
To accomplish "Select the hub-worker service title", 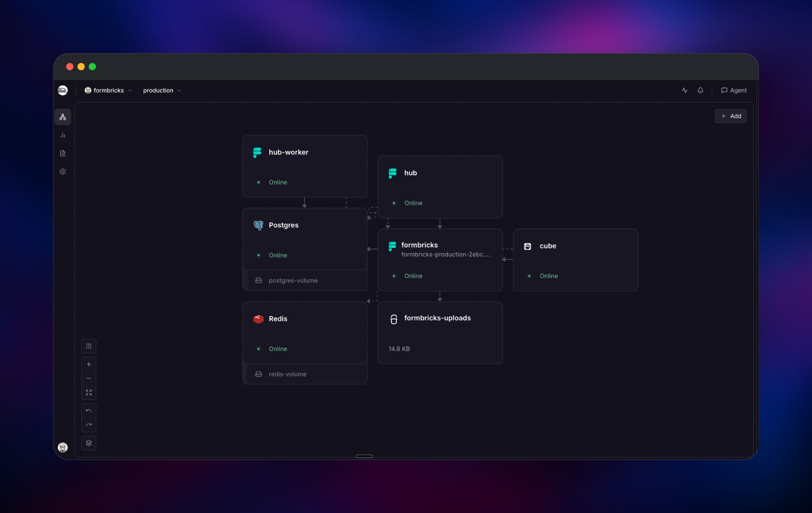I will (x=288, y=152).
